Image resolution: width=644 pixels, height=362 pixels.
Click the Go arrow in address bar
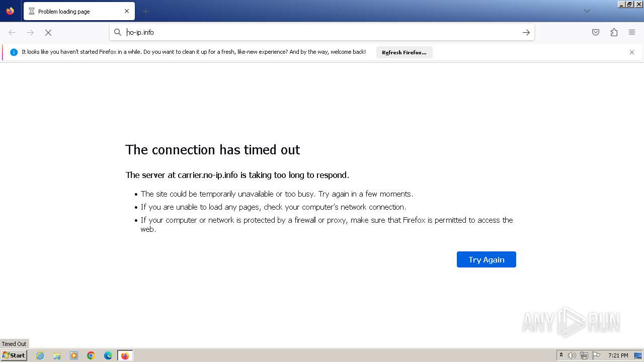tap(526, 32)
